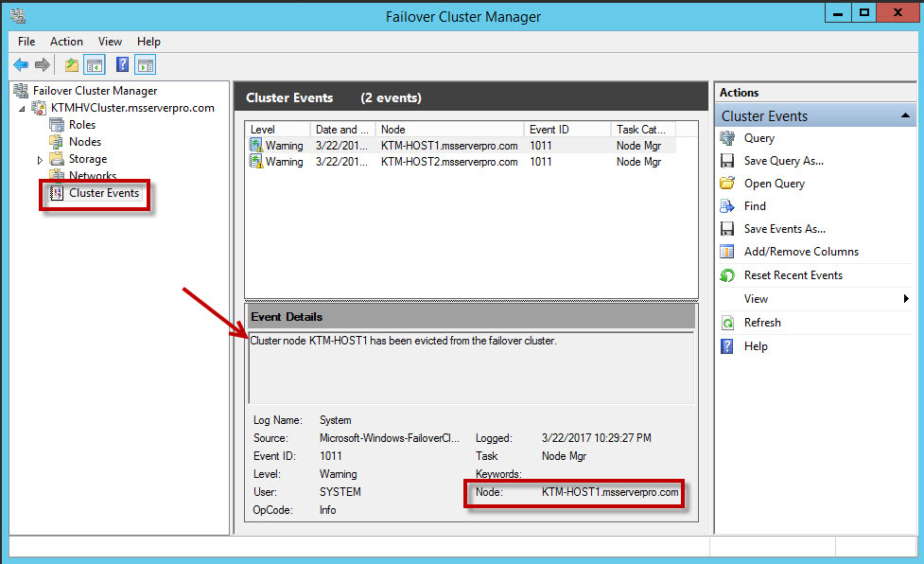Toggle the Show/Hide Action Pane toolbar icon

pyautogui.click(x=145, y=65)
